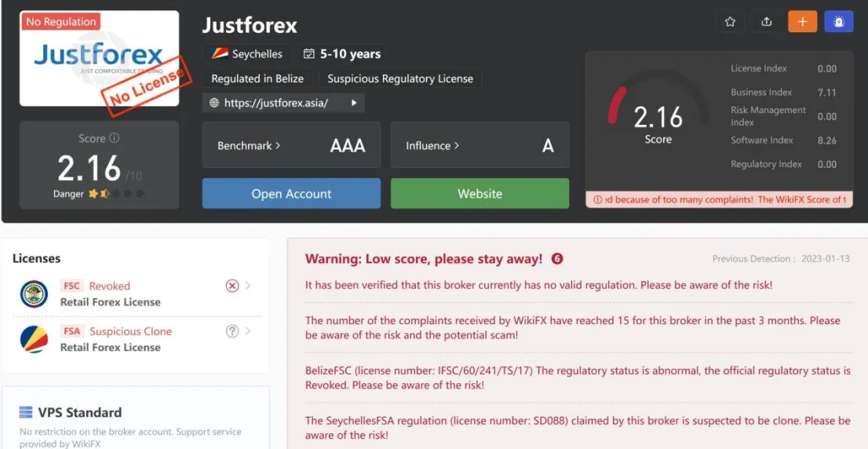
Task: Click the 15 complaints warning text
Action: [572, 328]
